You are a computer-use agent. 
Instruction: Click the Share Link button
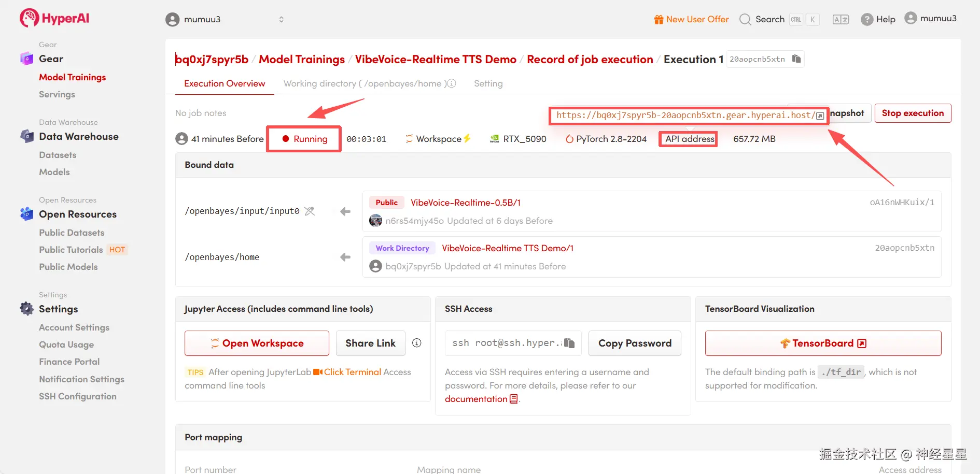click(x=371, y=343)
